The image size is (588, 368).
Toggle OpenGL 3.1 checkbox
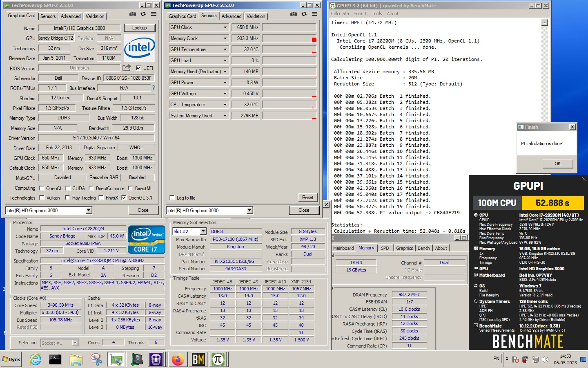tap(124, 197)
